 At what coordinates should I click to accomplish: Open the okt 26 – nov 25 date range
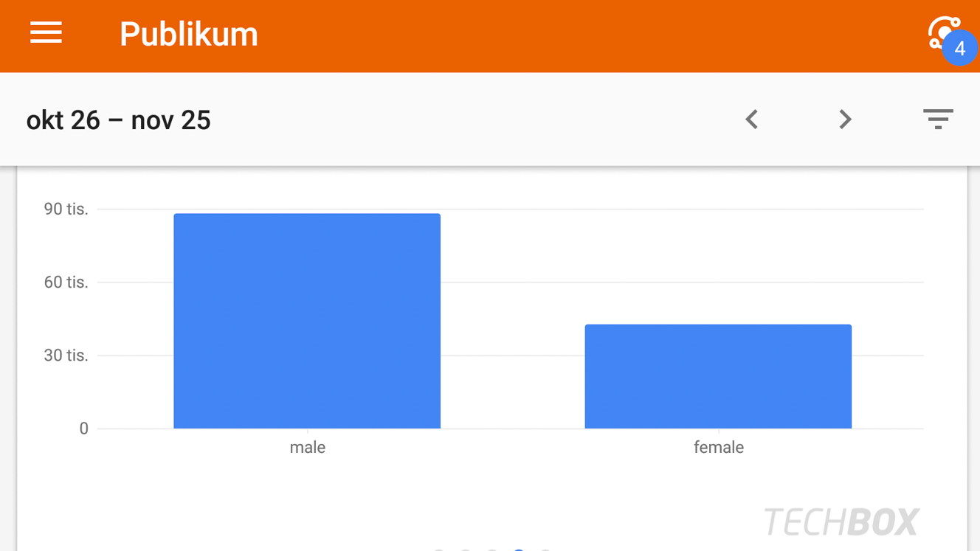tap(119, 120)
